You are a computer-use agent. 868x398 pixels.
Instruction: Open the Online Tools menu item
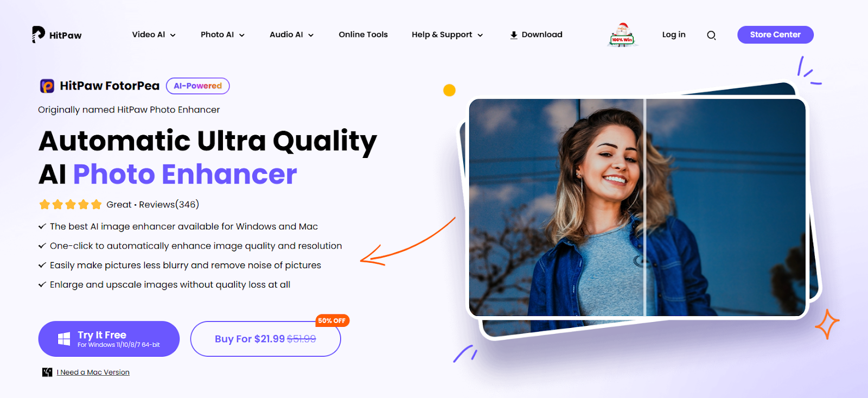(363, 35)
